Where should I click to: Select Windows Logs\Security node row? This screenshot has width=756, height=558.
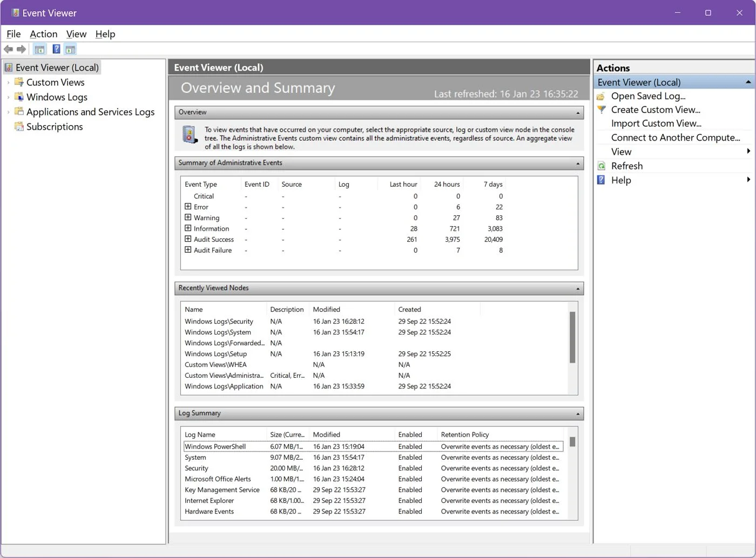(x=374, y=321)
